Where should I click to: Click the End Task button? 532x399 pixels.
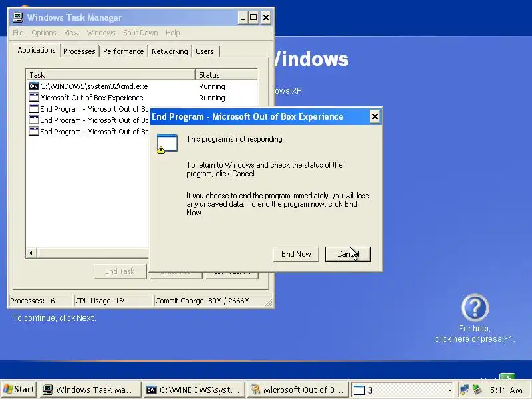click(120, 271)
